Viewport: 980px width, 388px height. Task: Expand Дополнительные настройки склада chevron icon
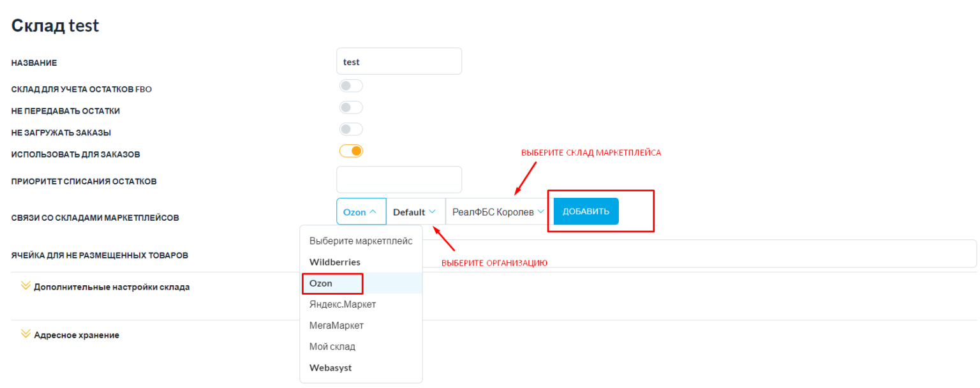[x=26, y=286]
